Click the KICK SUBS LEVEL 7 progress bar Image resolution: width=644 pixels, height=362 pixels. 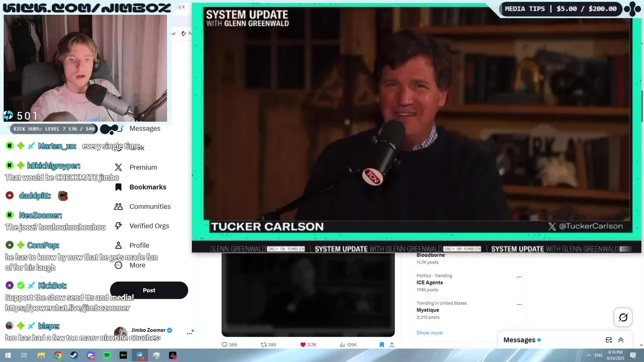pyautogui.click(x=54, y=129)
